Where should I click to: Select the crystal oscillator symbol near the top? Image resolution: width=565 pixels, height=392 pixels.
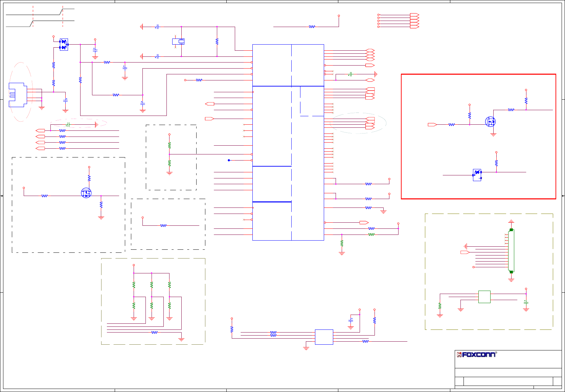tap(179, 42)
